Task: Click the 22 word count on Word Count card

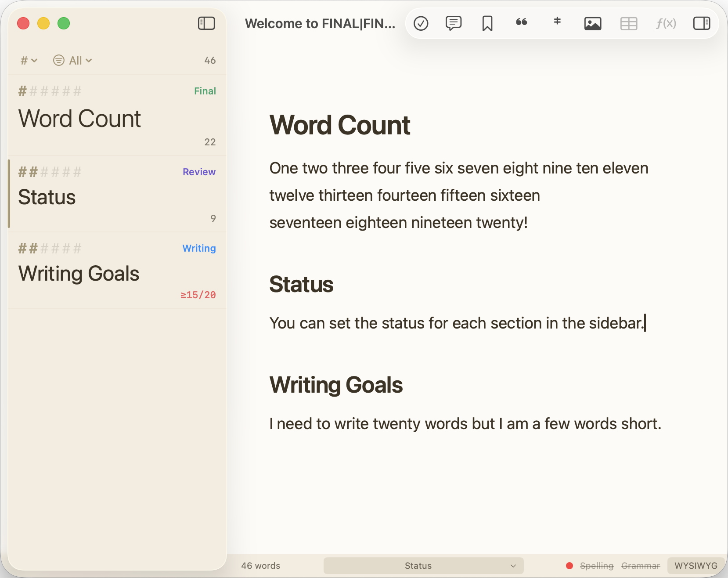Action: pos(210,142)
